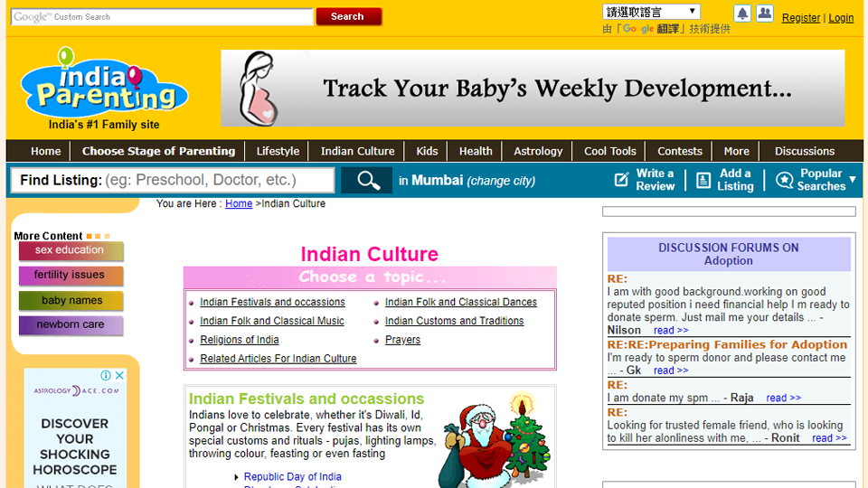The width and height of the screenshot is (868, 488).
Task: Close the Astrology Ace advertisement
Action: tap(119, 376)
